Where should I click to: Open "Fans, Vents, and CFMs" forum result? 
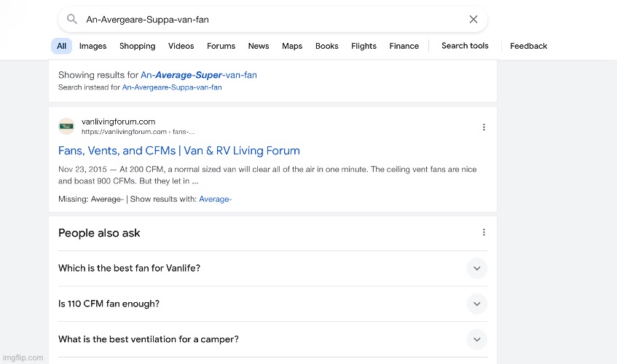tap(179, 151)
